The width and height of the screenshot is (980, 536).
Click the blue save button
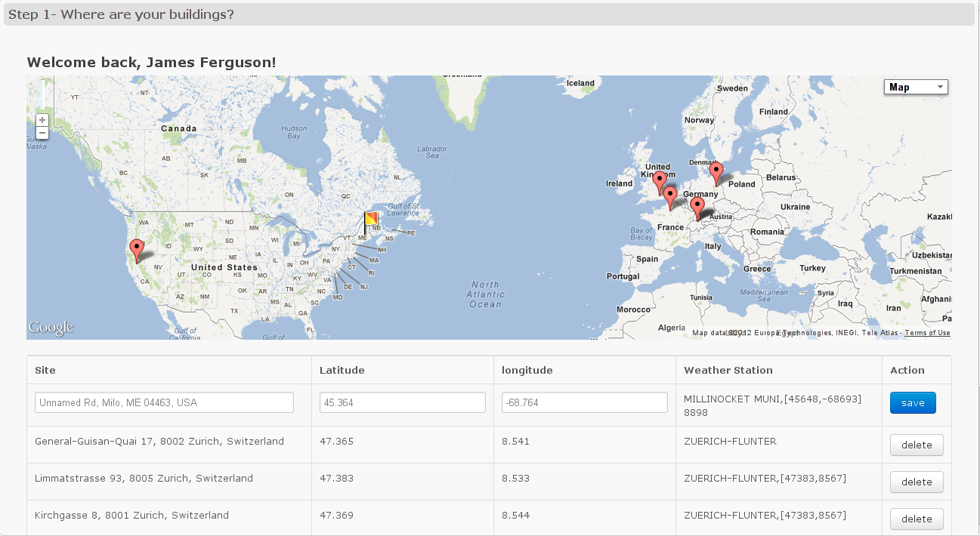[x=913, y=403]
